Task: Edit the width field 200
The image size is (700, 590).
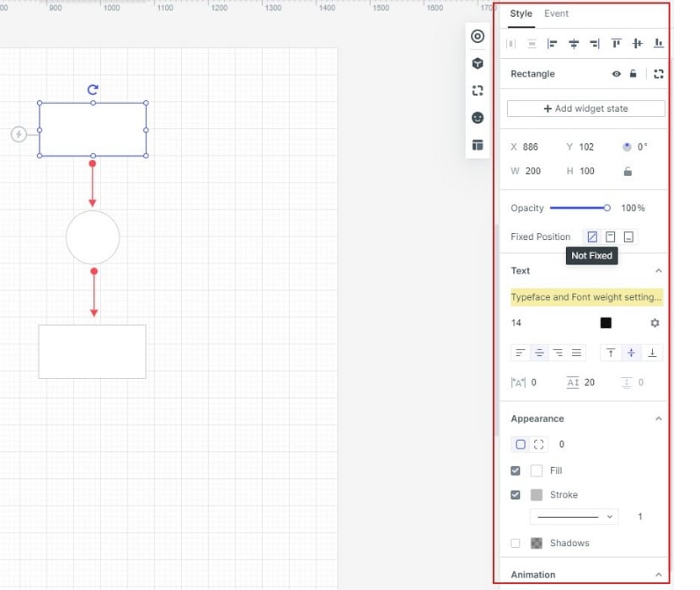Action: click(x=532, y=171)
